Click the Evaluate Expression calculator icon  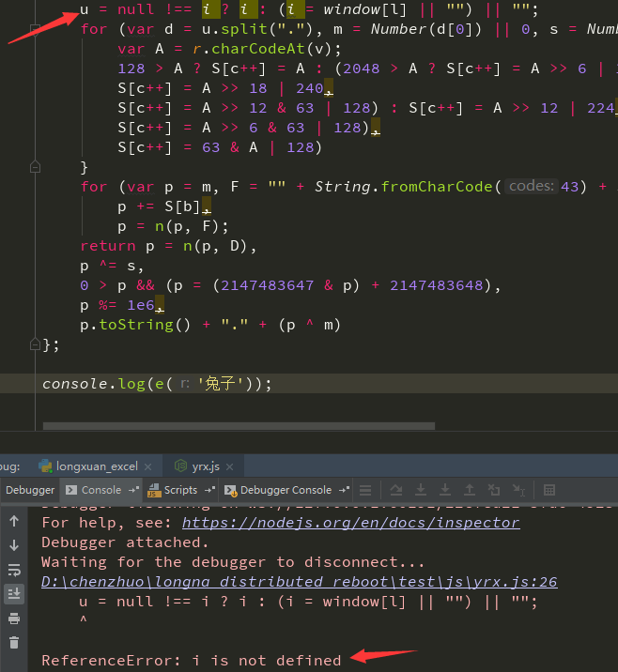[x=549, y=490]
